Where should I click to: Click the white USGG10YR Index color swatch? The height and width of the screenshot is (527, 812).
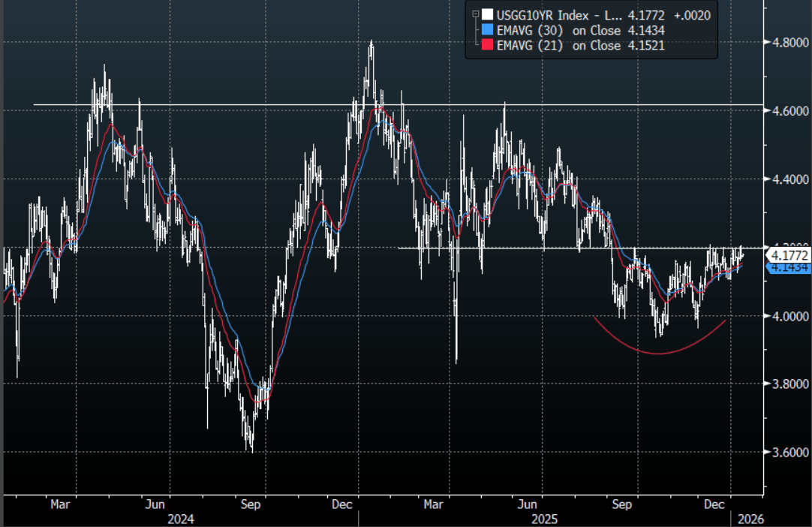486,14
